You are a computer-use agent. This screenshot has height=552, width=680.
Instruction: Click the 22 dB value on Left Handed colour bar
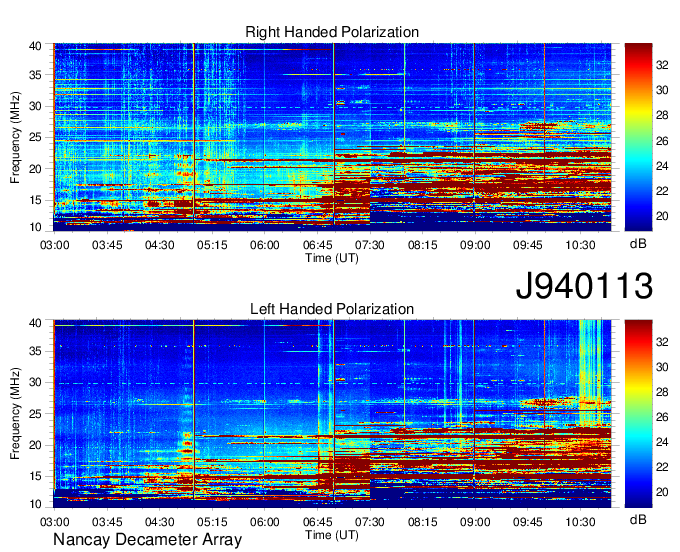pyautogui.click(x=662, y=467)
